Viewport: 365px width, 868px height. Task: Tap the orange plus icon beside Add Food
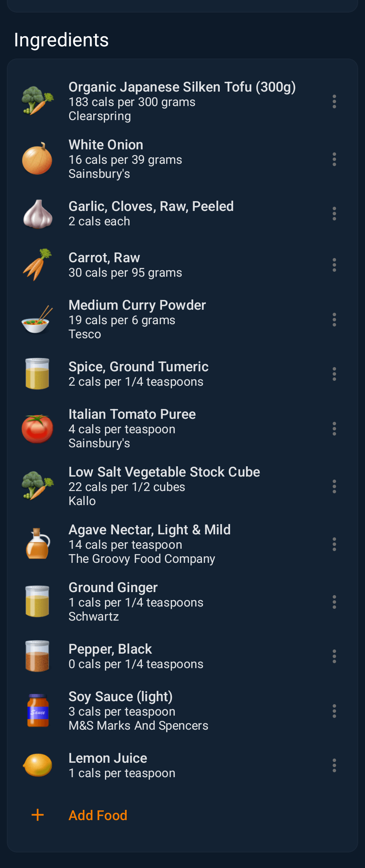(x=38, y=815)
